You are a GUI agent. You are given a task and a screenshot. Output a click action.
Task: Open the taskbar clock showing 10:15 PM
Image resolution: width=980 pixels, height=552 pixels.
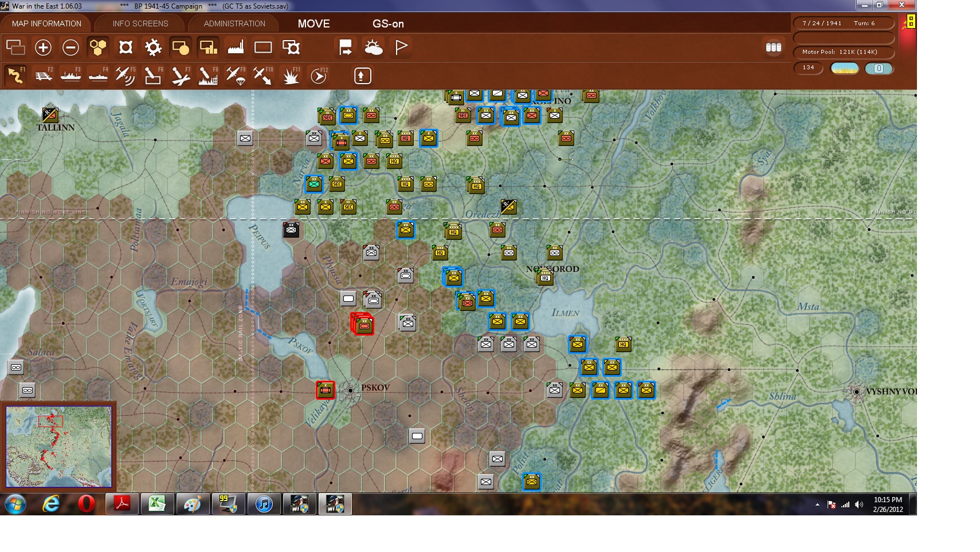888,504
